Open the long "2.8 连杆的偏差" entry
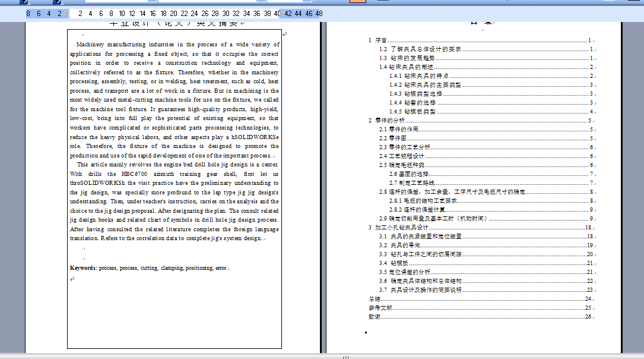The width and height of the screenshot is (644, 359). 486,192
